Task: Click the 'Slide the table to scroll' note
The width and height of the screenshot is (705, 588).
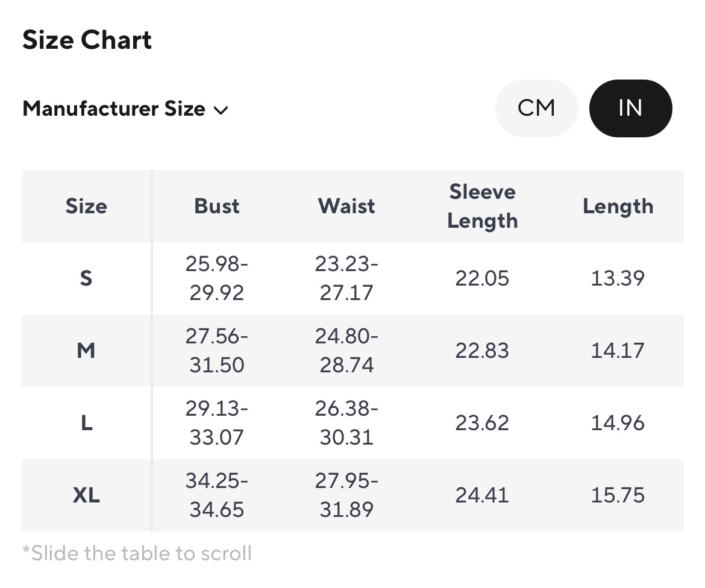Action: click(x=137, y=553)
